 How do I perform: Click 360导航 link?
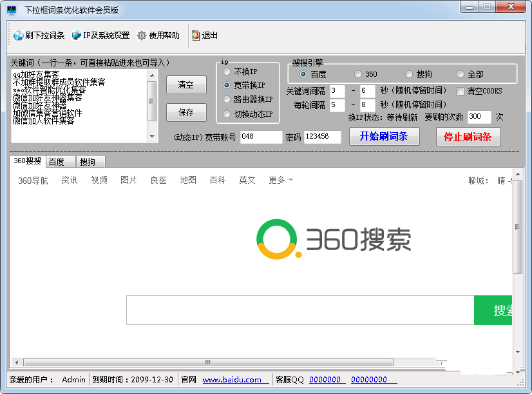33,181
